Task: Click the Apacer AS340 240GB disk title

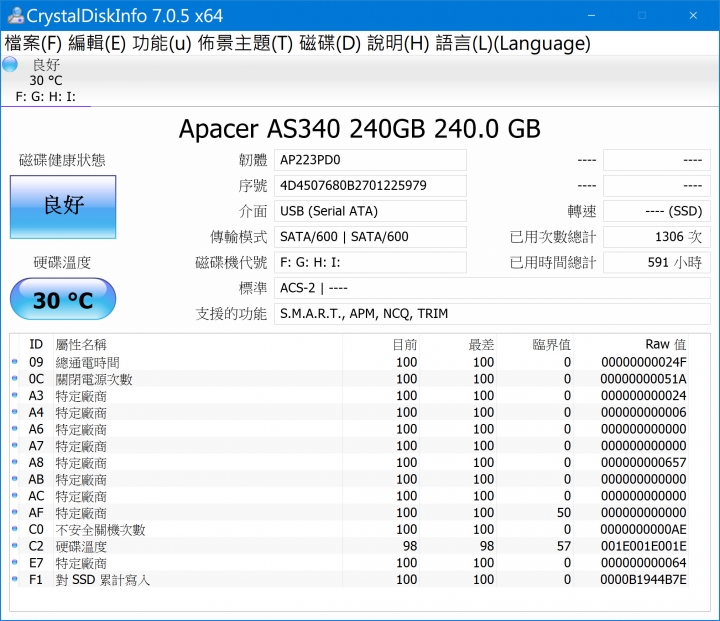Action: pyautogui.click(x=360, y=129)
